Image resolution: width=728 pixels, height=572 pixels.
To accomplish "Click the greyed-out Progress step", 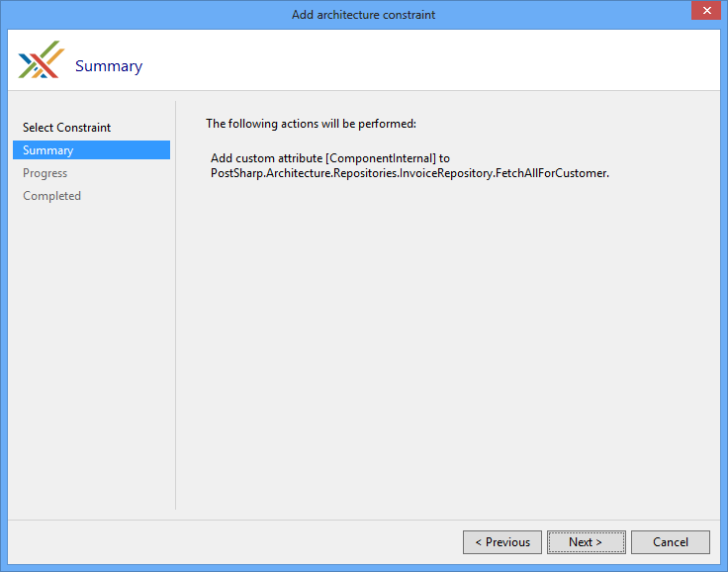I will [x=45, y=173].
